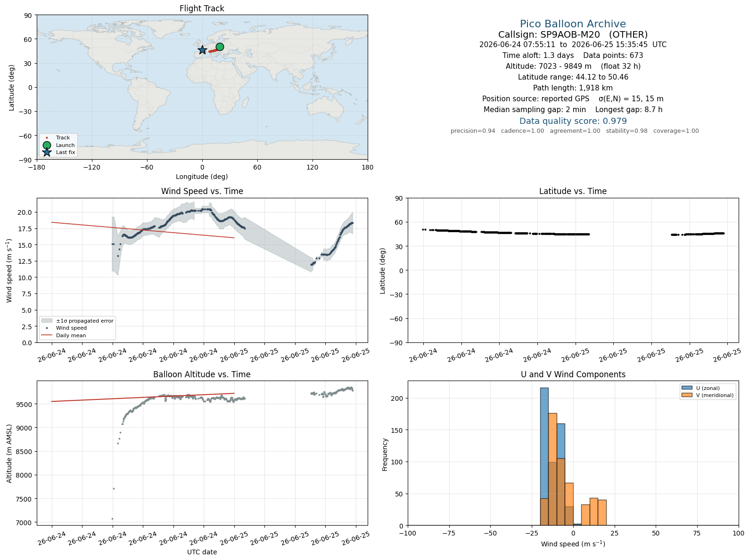The width and height of the screenshot is (749, 560).
Task: Click the red Track dot in the map legend
Action: (47, 138)
